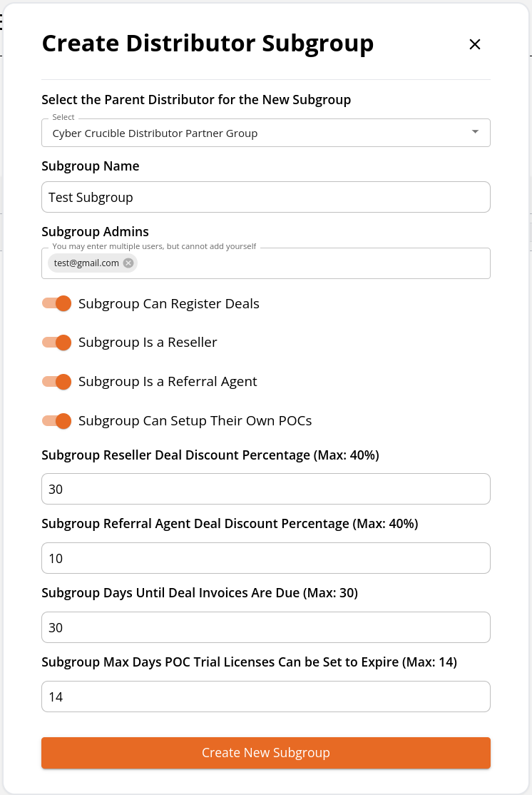Submit with the Create New Subgroup button
The image size is (532, 795).
tap(266, 753)
